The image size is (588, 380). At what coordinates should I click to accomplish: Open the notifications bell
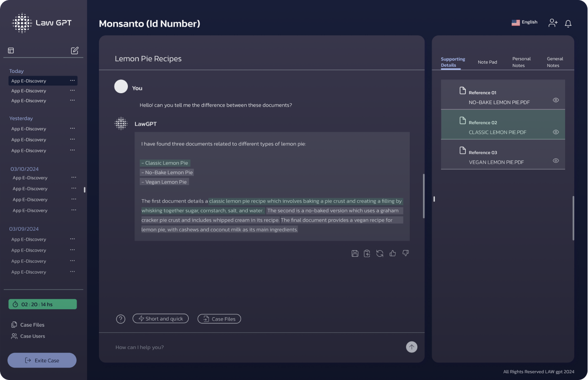pos(568,23)
